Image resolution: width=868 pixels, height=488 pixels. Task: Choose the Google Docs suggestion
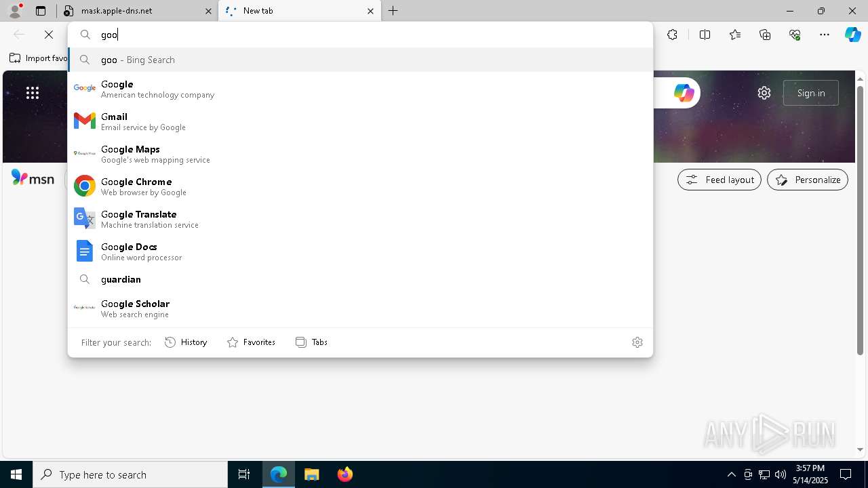(360, 251)
